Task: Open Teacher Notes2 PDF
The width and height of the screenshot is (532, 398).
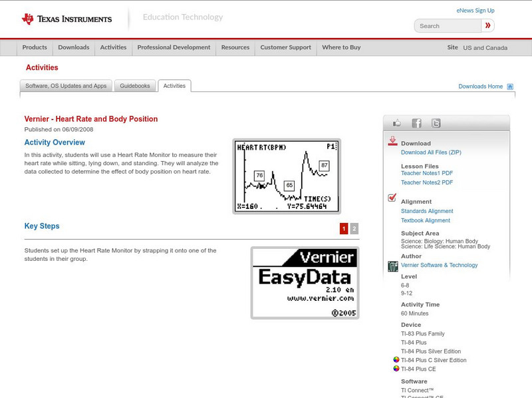Action: [427, 183]
